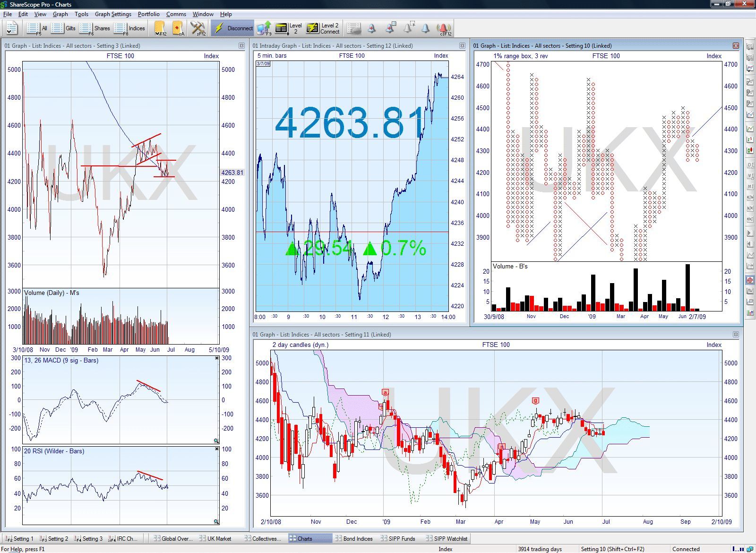The image size is (756, 553).
Task: Open the Graph Settings menu
Action: pos(113,14)
